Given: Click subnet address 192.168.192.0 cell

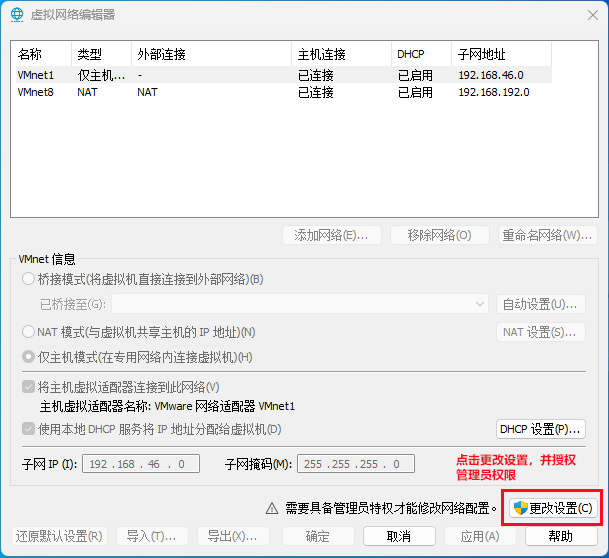Looking at the screenshot, I should tap(494, 92).
